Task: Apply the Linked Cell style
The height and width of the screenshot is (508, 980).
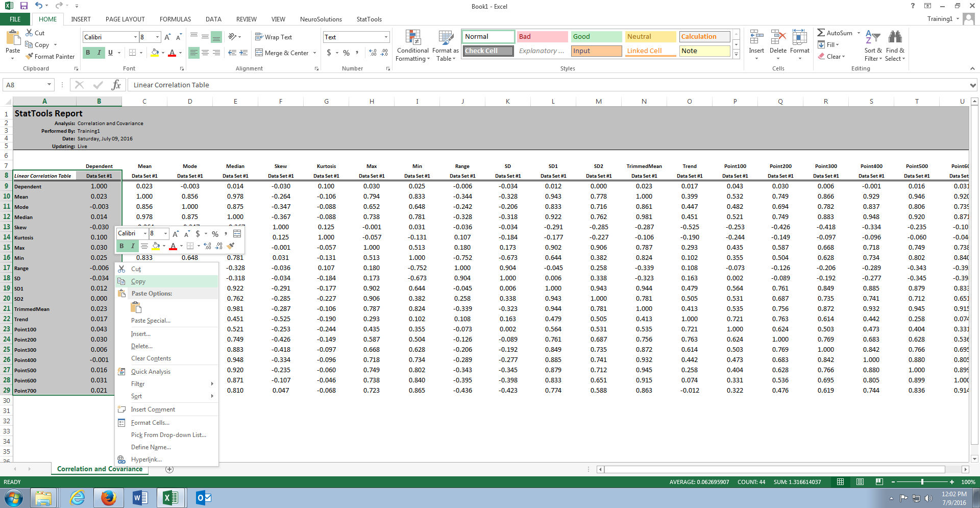Action: tap(651, 51)
